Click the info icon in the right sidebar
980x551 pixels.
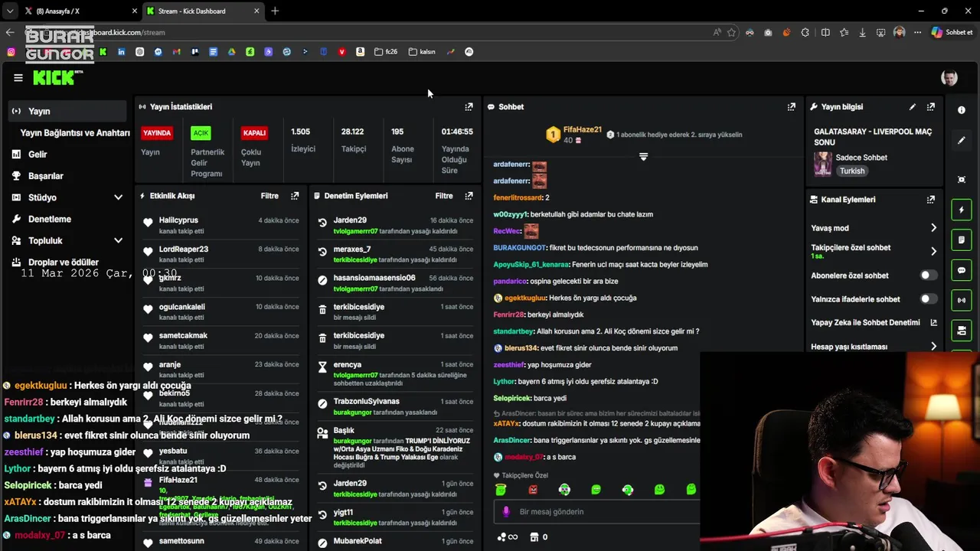962,110
